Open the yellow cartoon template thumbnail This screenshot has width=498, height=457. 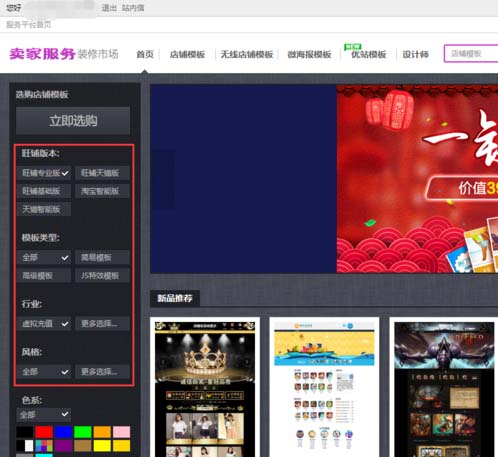pos(324,389)
